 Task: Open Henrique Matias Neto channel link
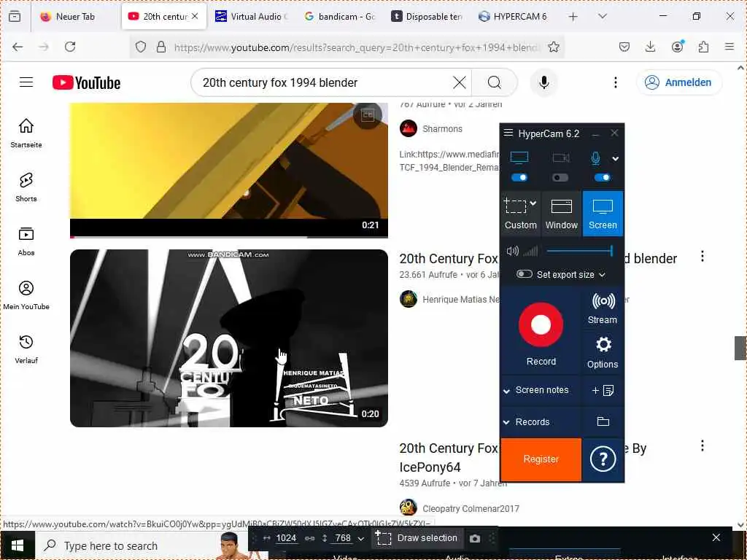[x=461, y=299]
